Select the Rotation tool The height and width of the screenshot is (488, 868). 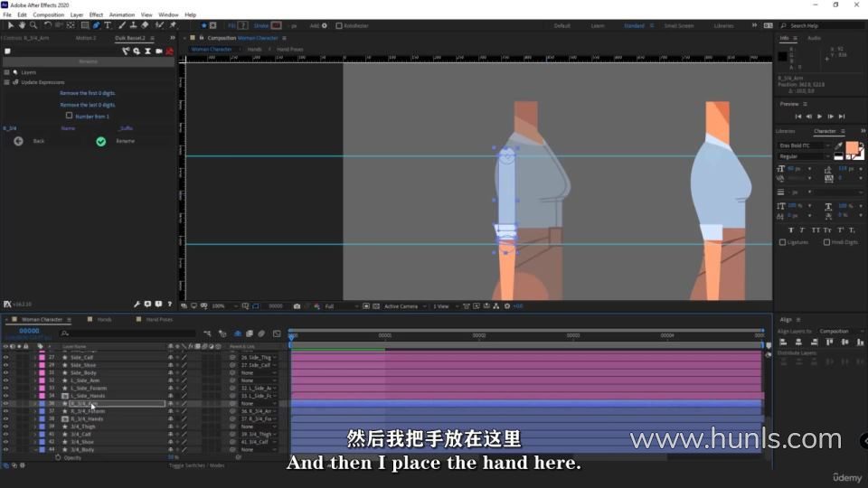tap(48, 25)
